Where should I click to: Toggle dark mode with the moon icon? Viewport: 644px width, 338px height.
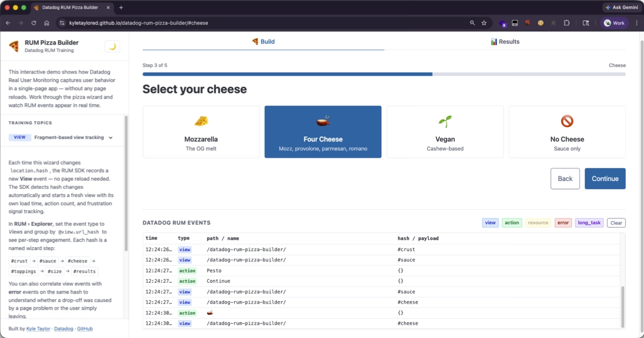point(112,46)
